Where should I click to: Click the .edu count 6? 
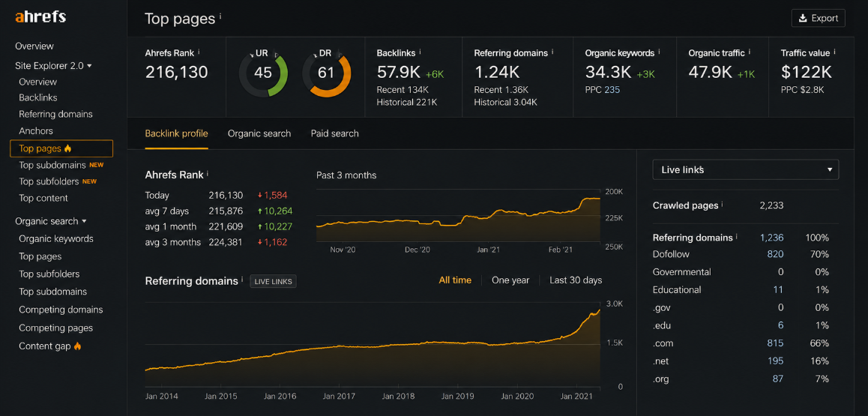[x=780, y=325]
